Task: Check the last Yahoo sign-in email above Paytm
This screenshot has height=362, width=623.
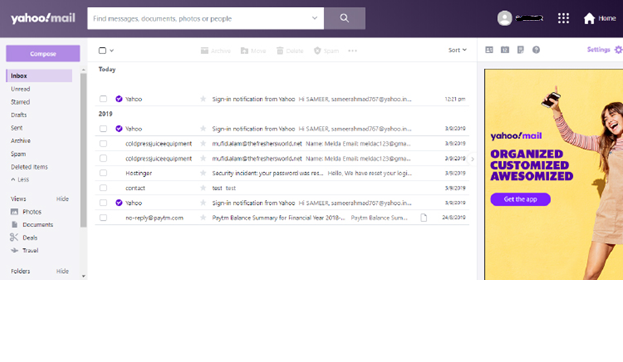Action: (x=103, y=203)
